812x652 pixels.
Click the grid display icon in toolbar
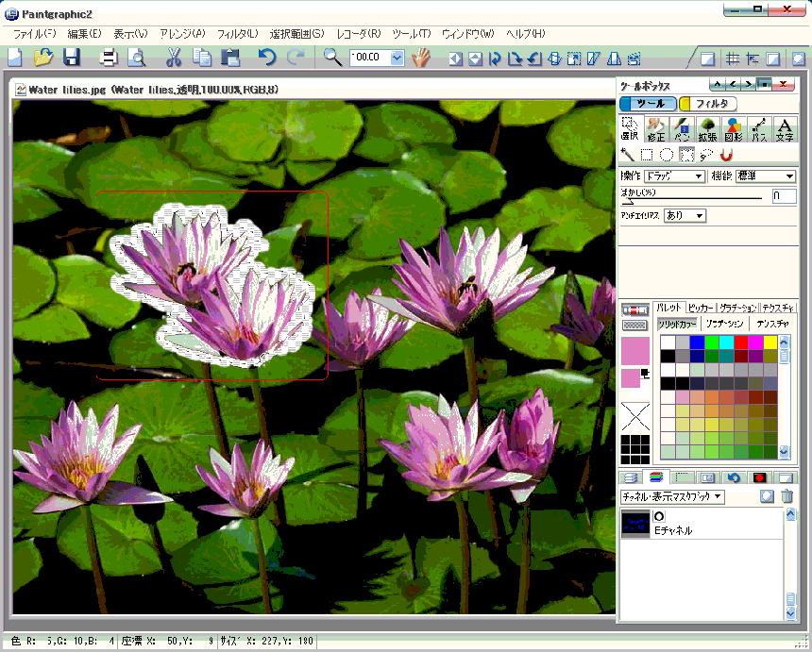[x=732, y=59]
